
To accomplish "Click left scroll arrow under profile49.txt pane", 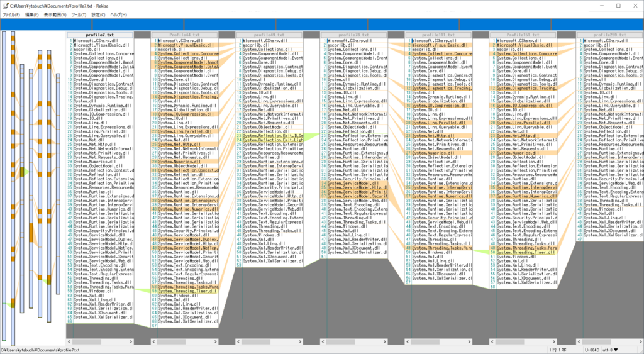I will point(238,341).
